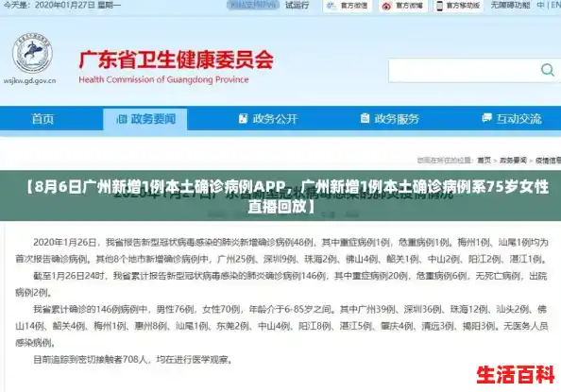
Task: Click paragraph starting 截至1月26日24时
Action: 282,284
